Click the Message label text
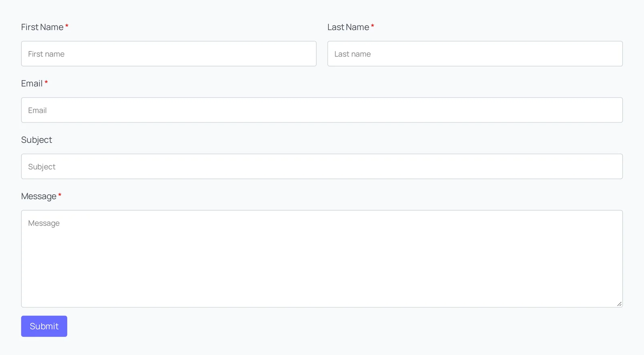Image resolution: width=644 pixels, height=355 pixels. [39, 196]
